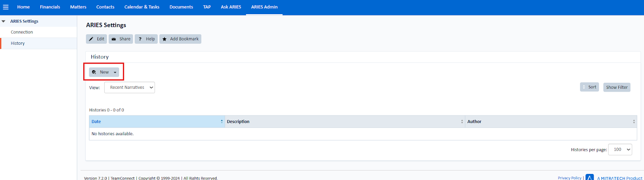Open the Histories per page dropdown
Image resolution: width=644 pixels, height=180 pixels.
[620, 149]
